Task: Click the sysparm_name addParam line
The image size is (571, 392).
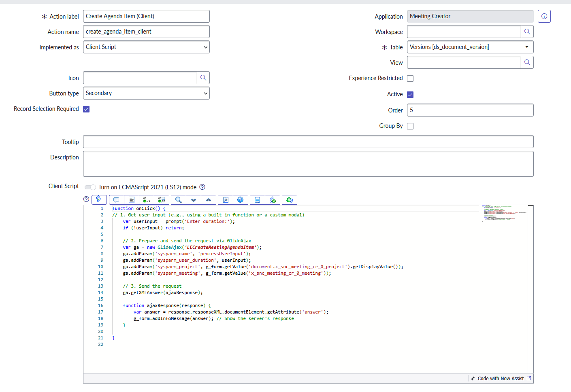Action: click(187, 254)
